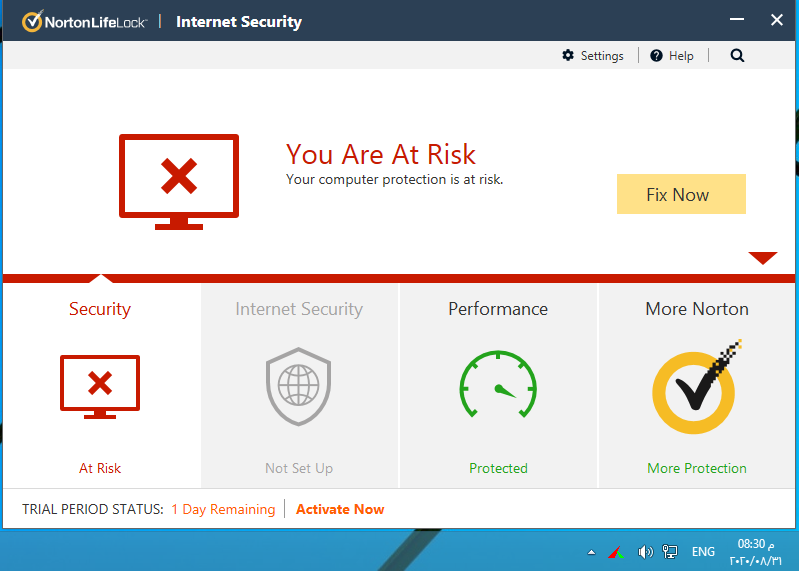This screenshot has width=799, height=571.
Task: Click the green 'Protected' status text
Action: click(x=498, y=468)
